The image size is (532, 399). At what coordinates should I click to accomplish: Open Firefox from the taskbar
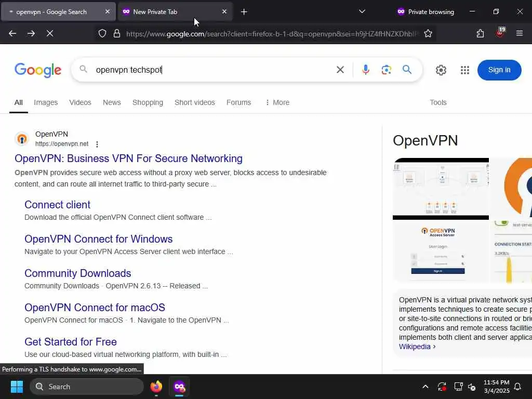[x=156, y=387]
